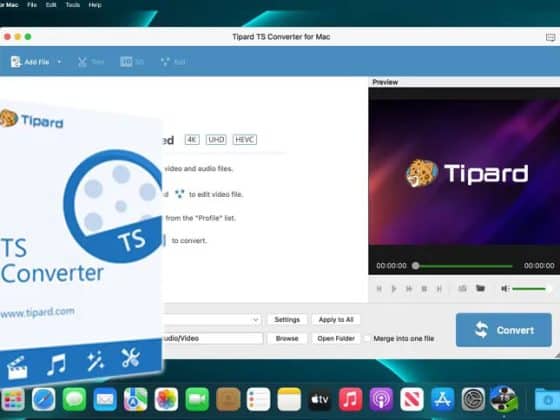
Task: Open Podcasts from the Dock
Action: (381, 399)
